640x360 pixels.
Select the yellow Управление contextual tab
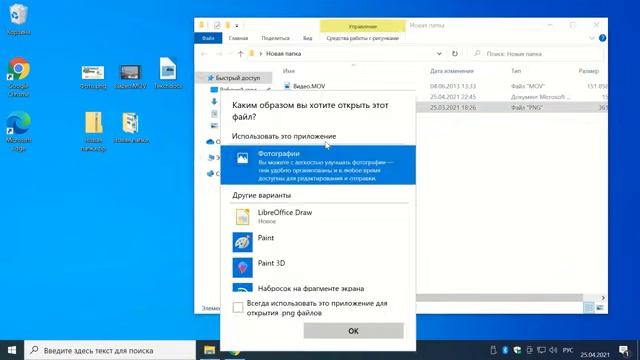[362, 26]
